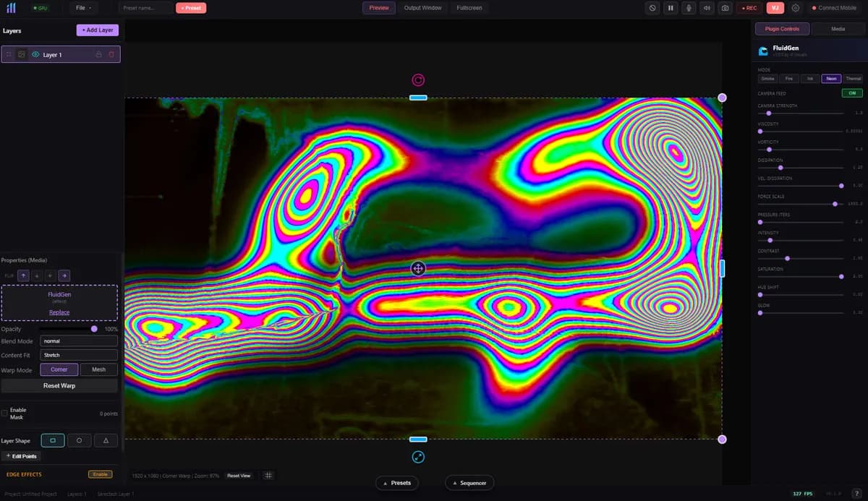Image resolution: width=868 pixels, height=501 pixels.
Task: Open the Blend Mode dropdown
Action: click(x=78, y=341)
